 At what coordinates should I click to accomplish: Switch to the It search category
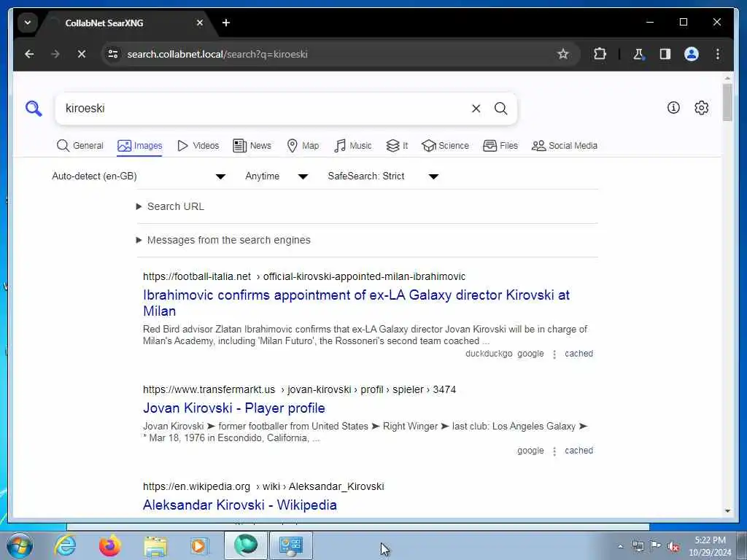point(397,146)
